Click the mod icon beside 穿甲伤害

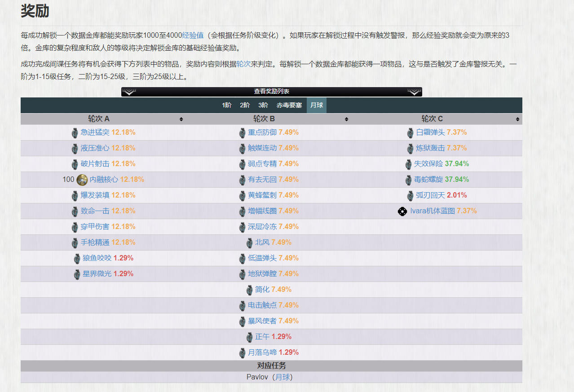tap(75, 227)
